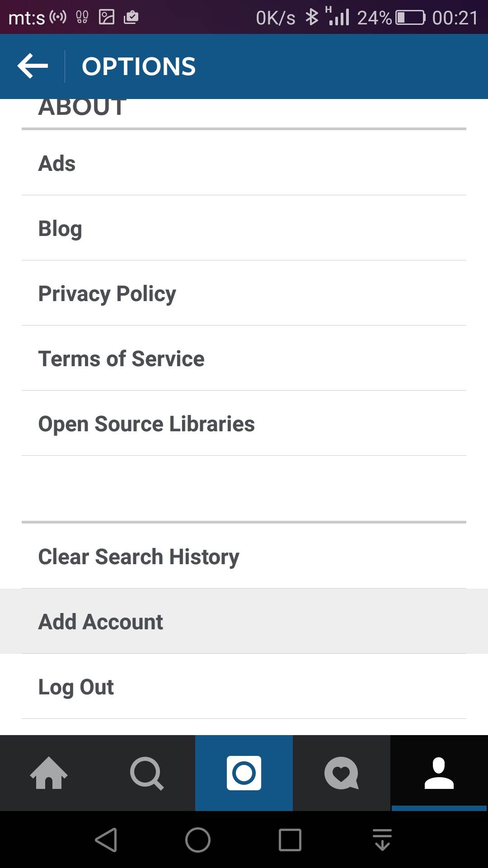
Task: Open the Search tab icon
Action: 146,773
